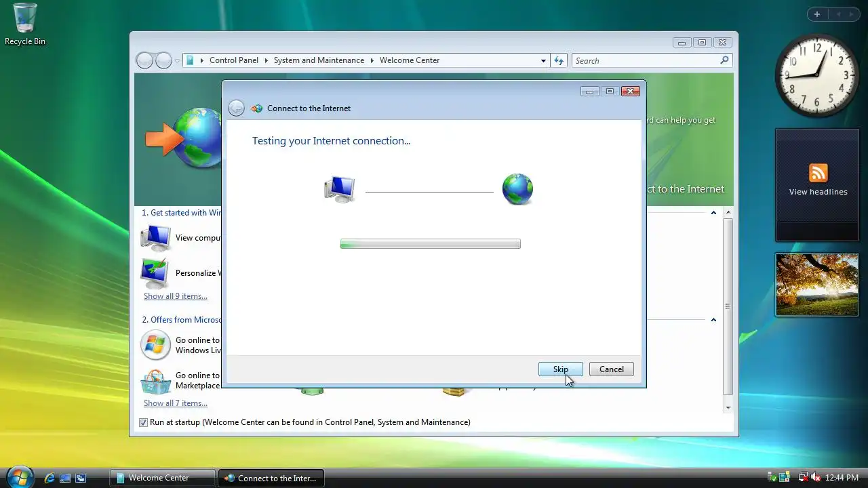The height and width of the screenshot is (488, 868).
Task: Click the Windows Start orb
Action: (x=19, y=477)
